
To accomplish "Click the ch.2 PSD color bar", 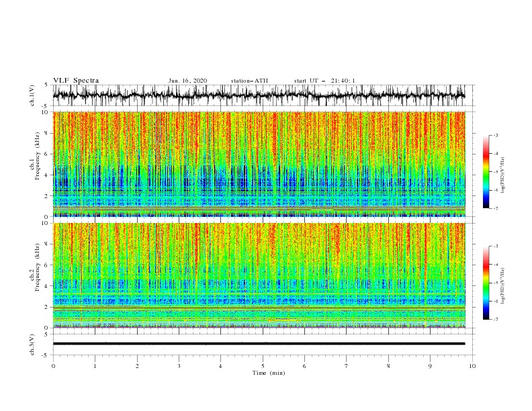I will pyautogui.click(x=486, y=283).
